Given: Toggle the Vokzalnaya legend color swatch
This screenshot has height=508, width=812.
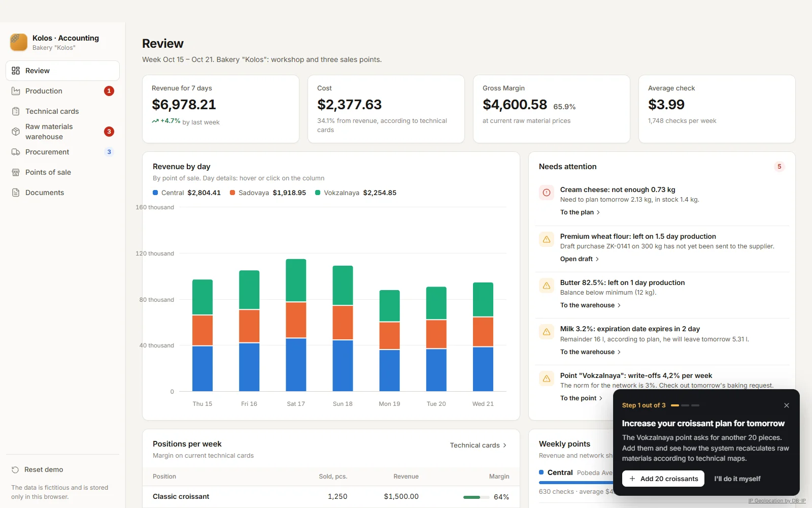Looking at the screenshot, I should coord(318,193).
